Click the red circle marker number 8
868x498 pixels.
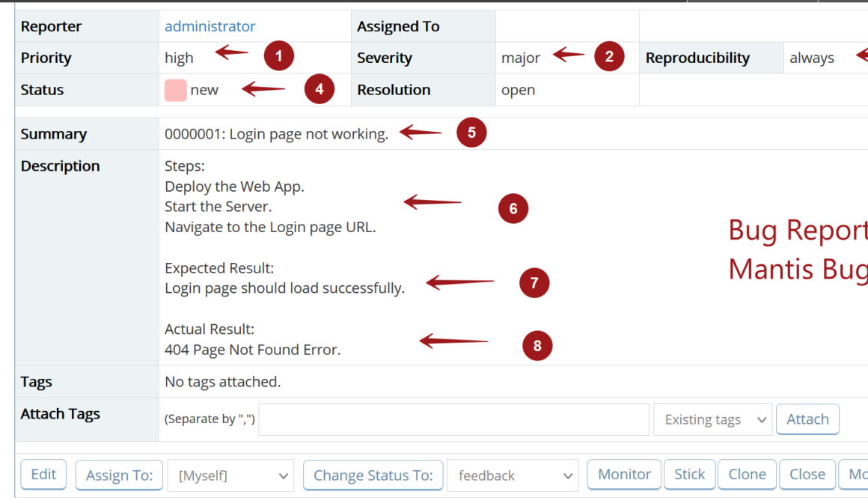tap(537, 346)
